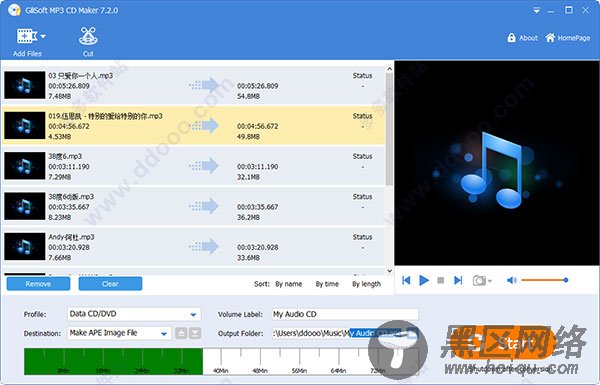This screenshot has height=385, width=600.
Task: Click the file list scrollbar thumb
Action: point(389,129)
